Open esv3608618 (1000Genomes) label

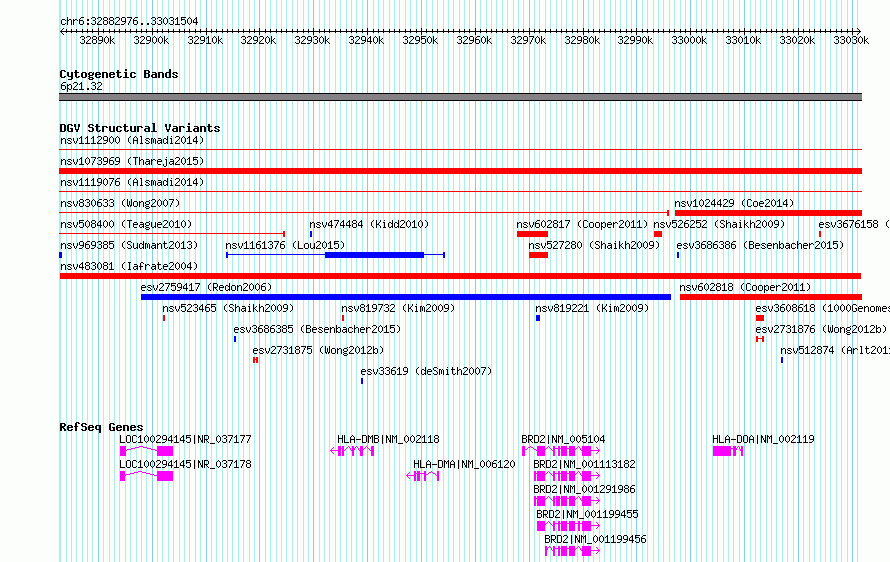[x=822, y=308]
